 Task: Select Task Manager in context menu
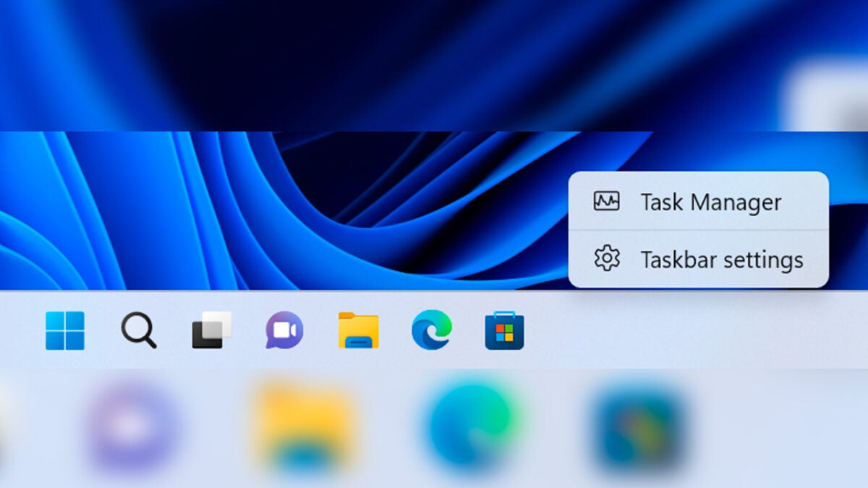pyautogui.click(x=699, y=202)
